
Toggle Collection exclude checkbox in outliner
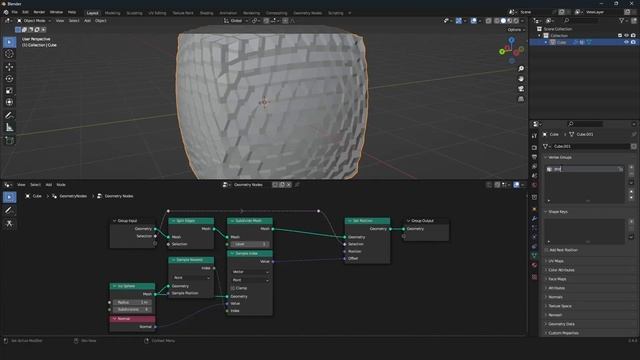[620, 36]
